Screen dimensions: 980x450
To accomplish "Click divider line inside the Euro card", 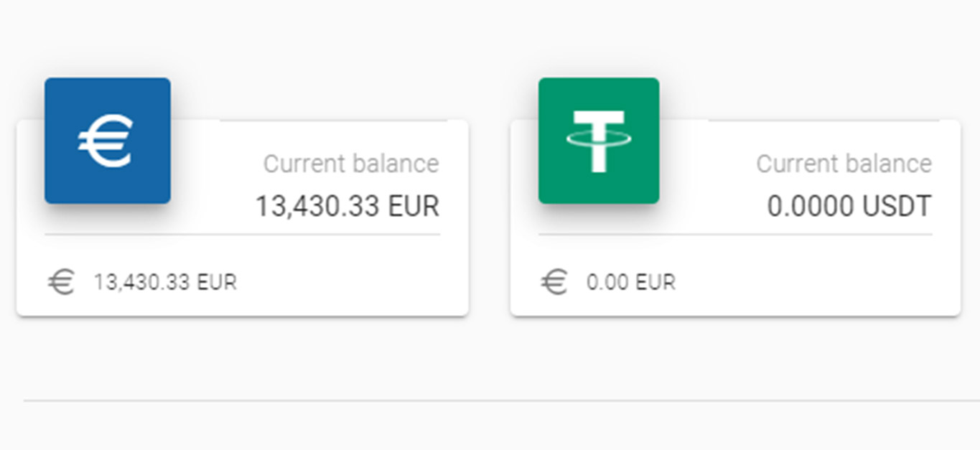I will (x=243, y=235).
